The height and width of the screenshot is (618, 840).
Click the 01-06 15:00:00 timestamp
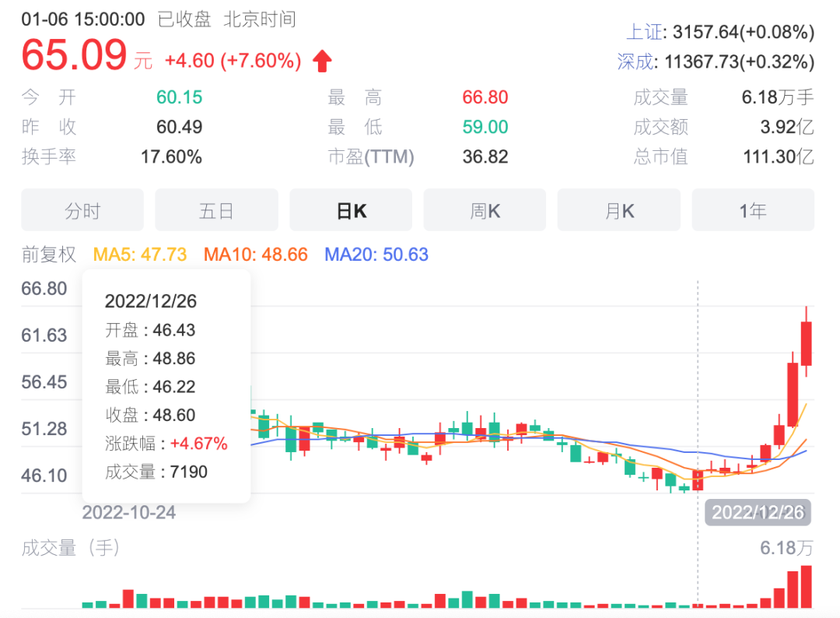[83, 19]
